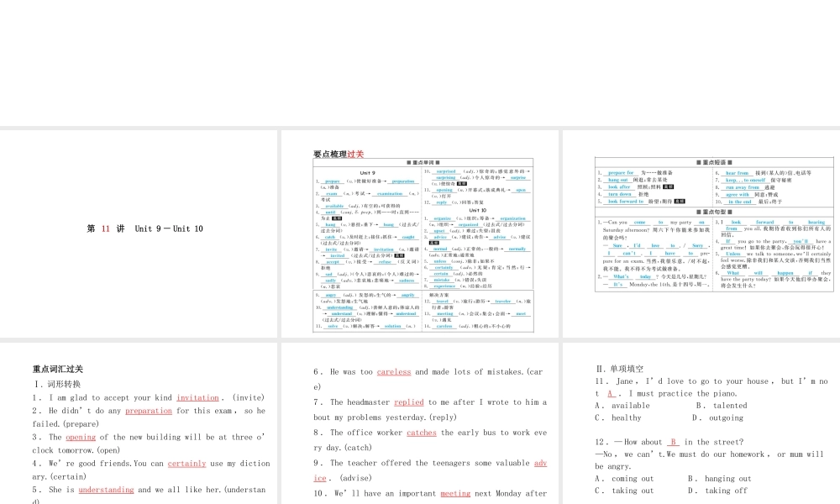
Task: Click the hint word '(invite)' in question 1
Action: (248, 397)
